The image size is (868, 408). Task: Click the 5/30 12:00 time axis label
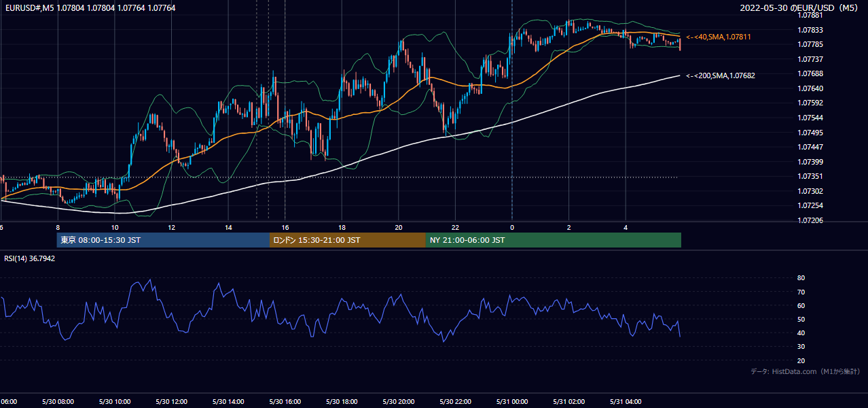(x=171, y=402)
